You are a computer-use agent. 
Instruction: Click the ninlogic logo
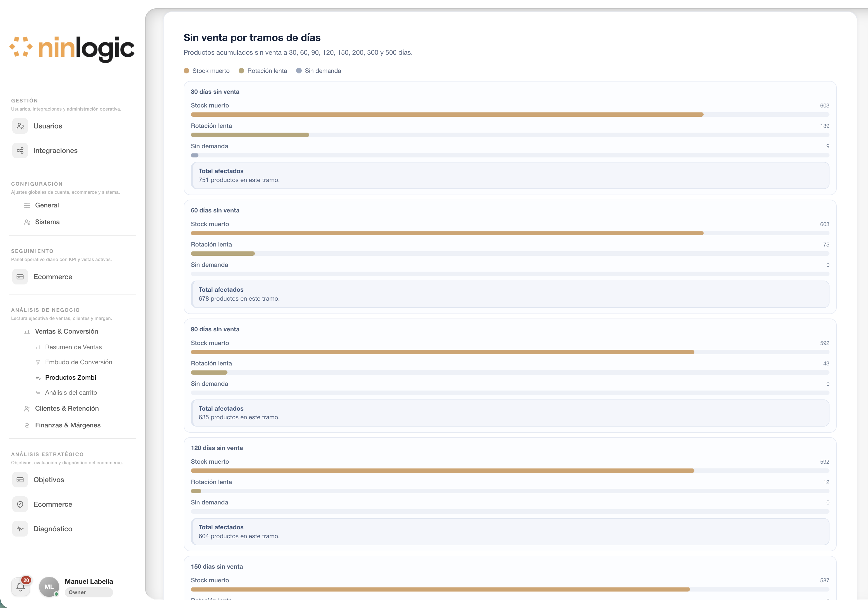click(72, 49)
